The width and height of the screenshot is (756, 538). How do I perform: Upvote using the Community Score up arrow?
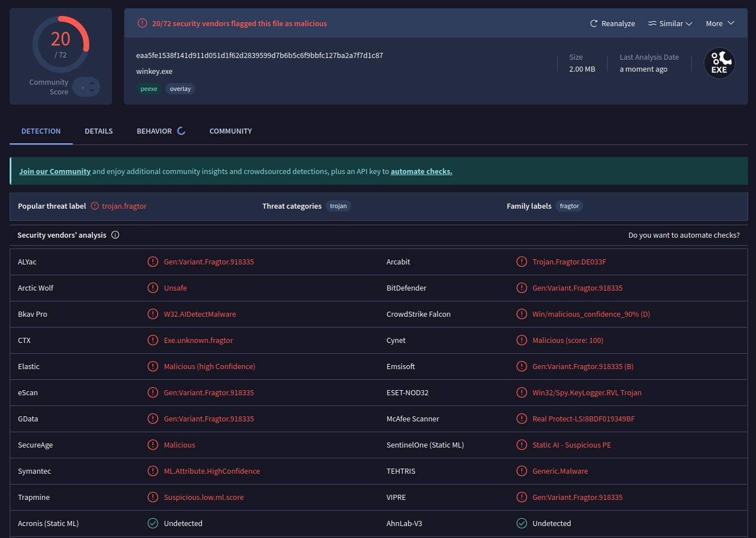click(x=92, y=83)
